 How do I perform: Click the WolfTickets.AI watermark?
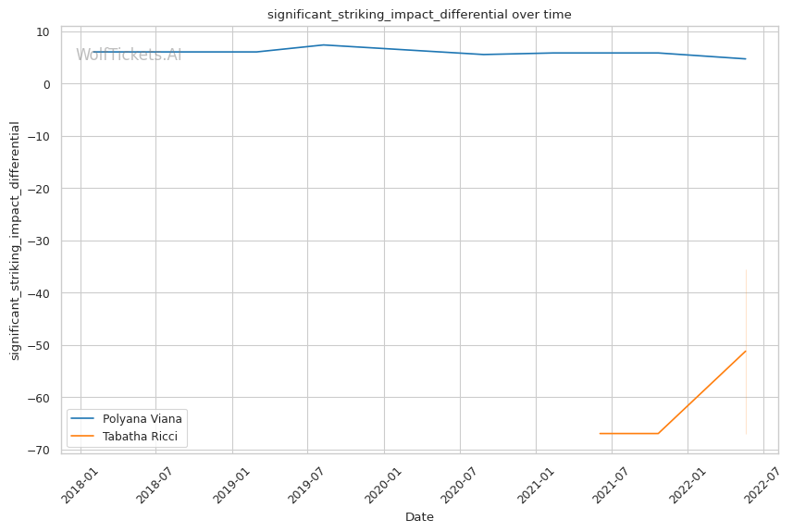(129, 56)
